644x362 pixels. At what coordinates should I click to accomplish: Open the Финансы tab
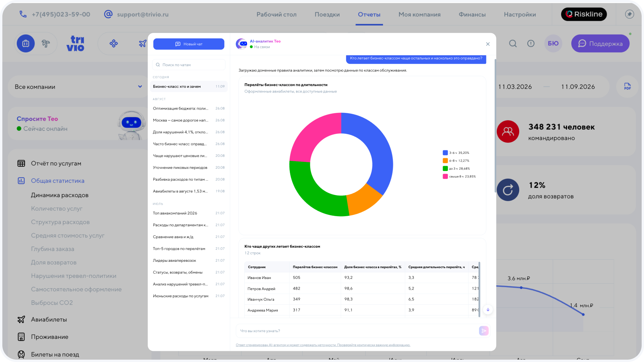coord(472,14)
